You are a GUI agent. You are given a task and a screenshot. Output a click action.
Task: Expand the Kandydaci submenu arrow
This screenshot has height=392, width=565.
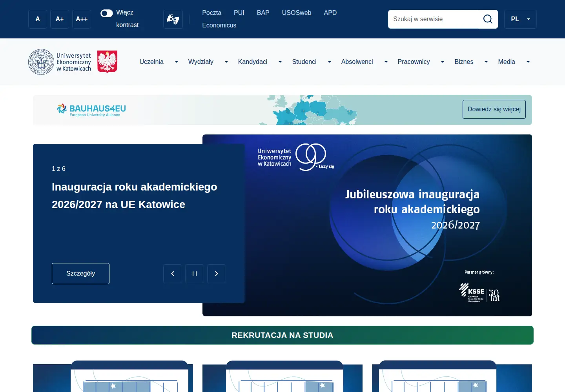tap(280, 62)
